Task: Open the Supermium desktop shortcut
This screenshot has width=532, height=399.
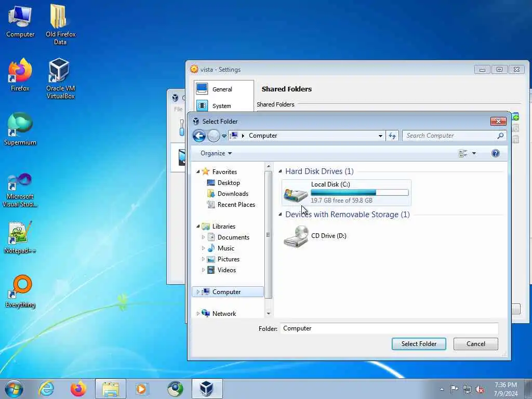Action: (20, 129)
